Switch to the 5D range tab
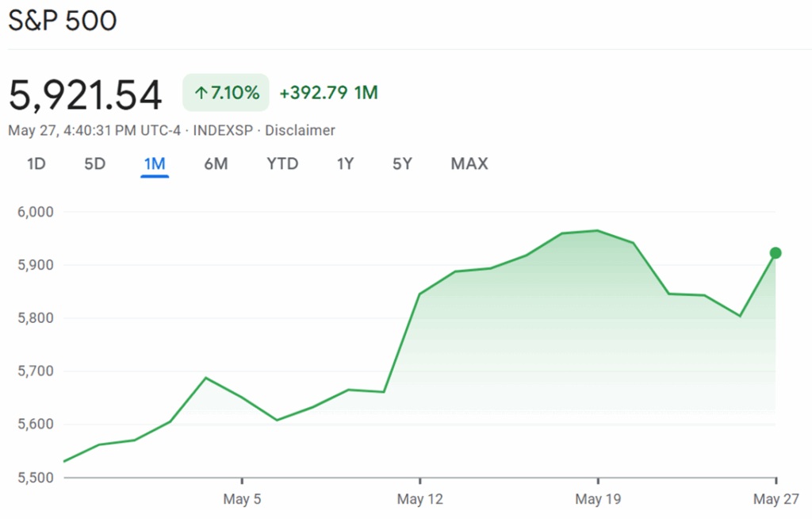 [95, 163]
